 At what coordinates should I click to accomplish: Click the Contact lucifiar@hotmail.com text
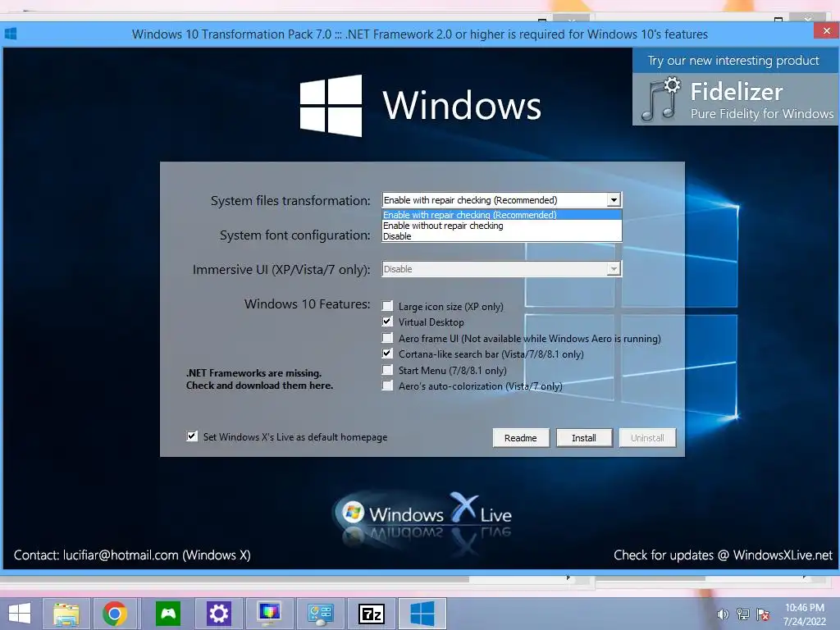tap(132, 555)
